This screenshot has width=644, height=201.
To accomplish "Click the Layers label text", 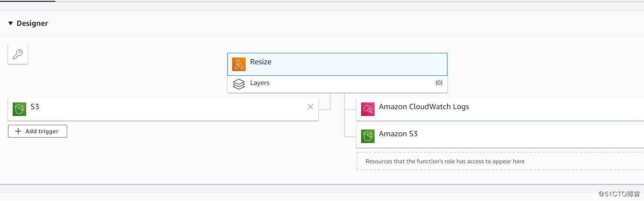I will point(260,83).
